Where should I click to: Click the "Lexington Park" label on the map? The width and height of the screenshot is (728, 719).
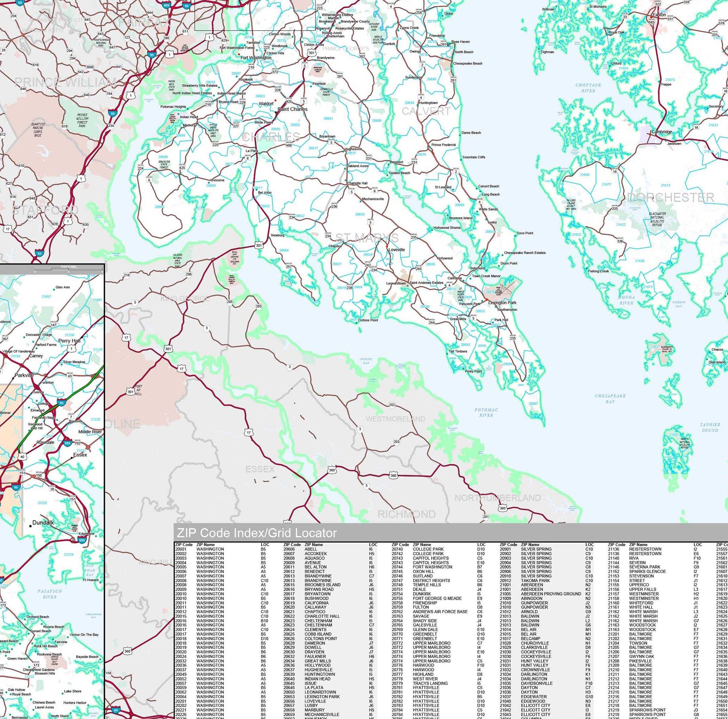[502, 302]
